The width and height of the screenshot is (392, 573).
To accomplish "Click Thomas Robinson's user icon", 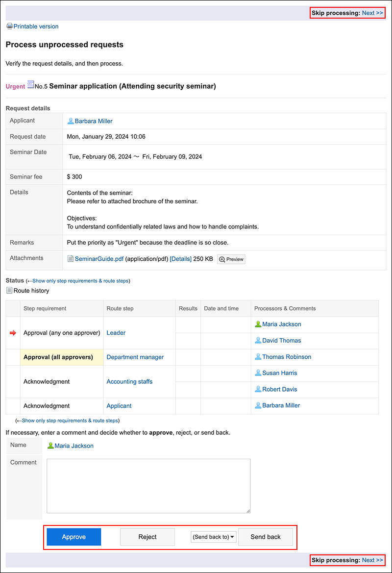I will pos(258,357).
